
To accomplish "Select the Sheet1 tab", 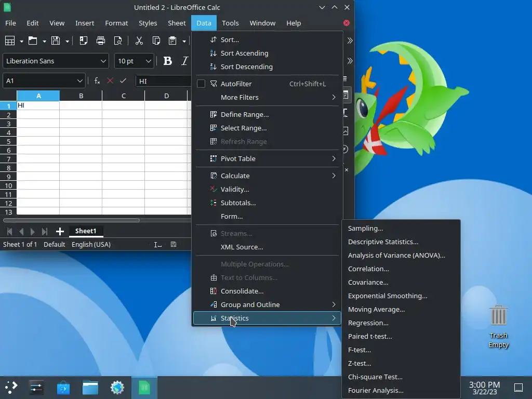I will pos(86,231).
